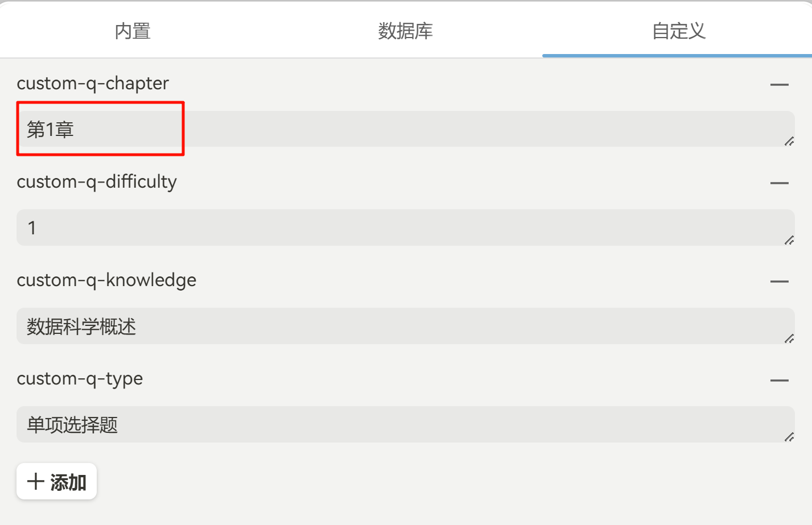The height and width of the screenshot is (525, 812).
Task: Delete the custom-q-knowledge attribute via minus icon
Action: (x=779, y=282)
